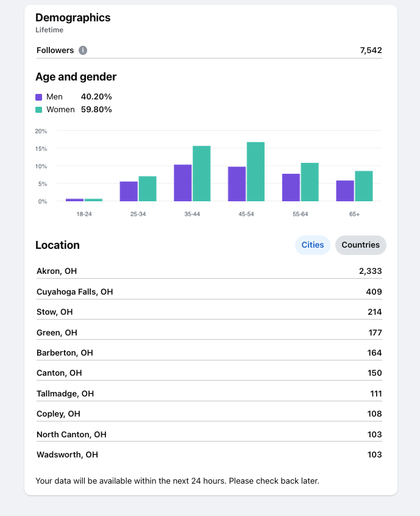
Task: Switch to the Cities tab
Action: (313, 245)
